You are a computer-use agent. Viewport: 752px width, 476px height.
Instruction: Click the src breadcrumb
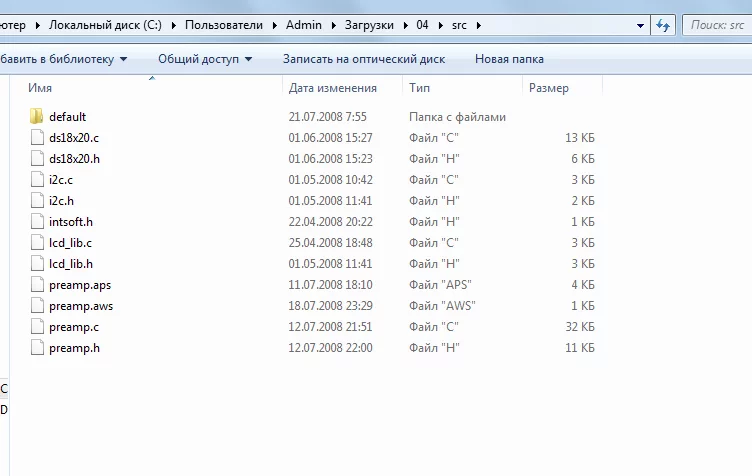459,25
